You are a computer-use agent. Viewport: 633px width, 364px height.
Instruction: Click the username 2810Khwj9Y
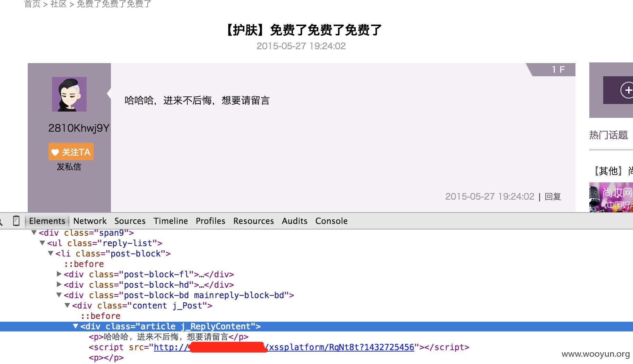coord(79,128)
